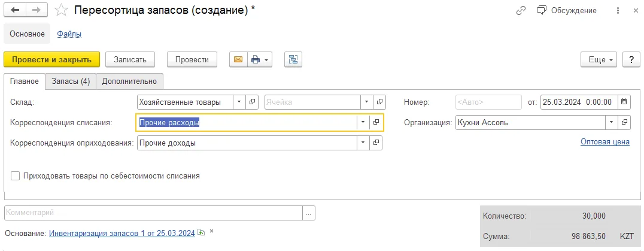Open the Склад item form icon

[x=252, y=102]
